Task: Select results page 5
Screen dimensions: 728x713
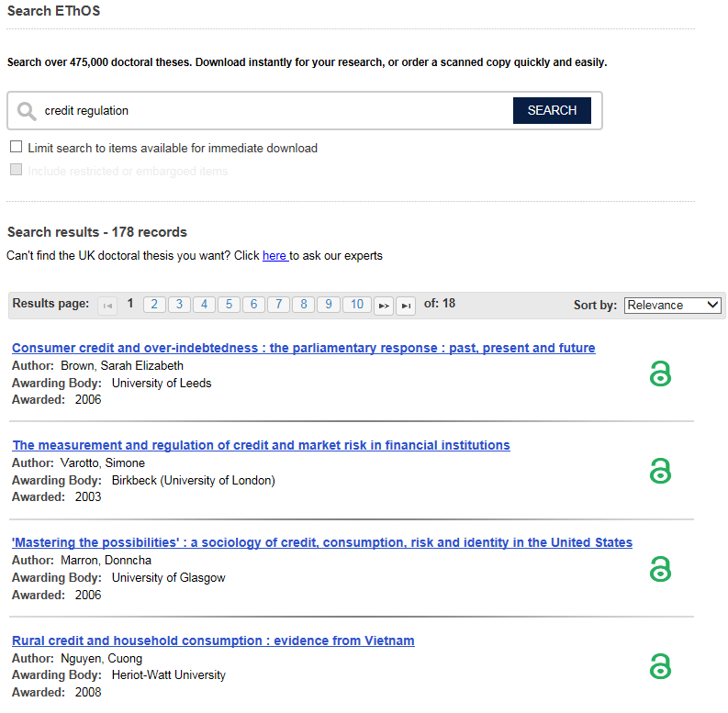Action: click(x=229, y=305)
